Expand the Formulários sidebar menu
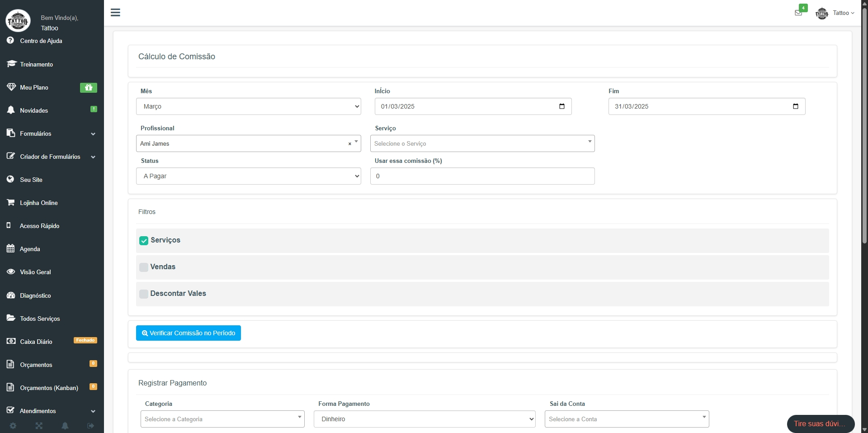The width and height of the screenshot is (868, 433). (x=52, y=133)
